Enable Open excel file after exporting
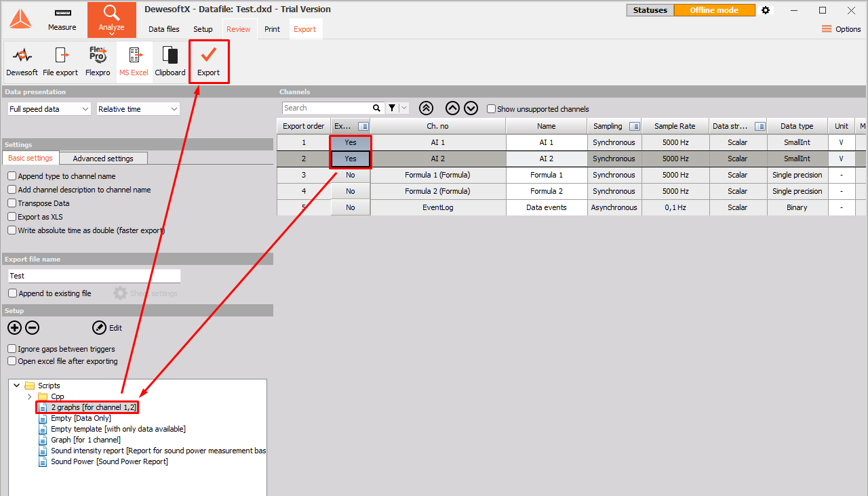The height and width of the screenshot is (496, 868). (12, 361)
